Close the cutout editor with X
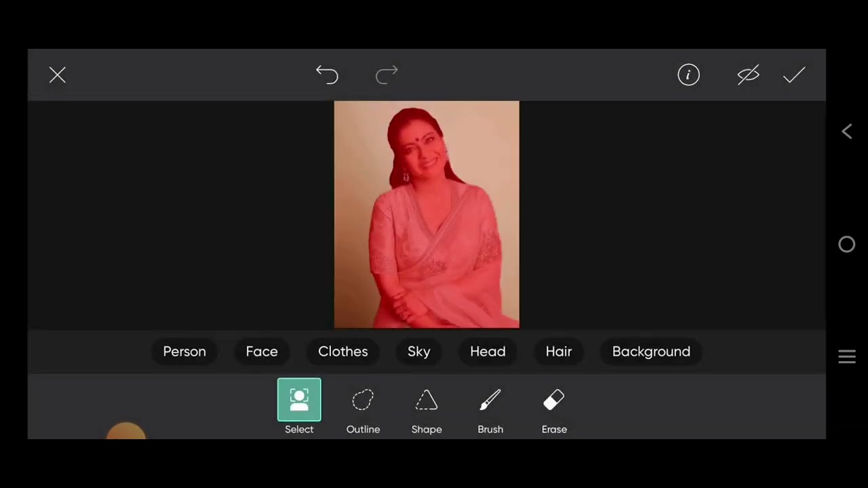The height and width of the screenshot is (488, 868). pos(58,75)
